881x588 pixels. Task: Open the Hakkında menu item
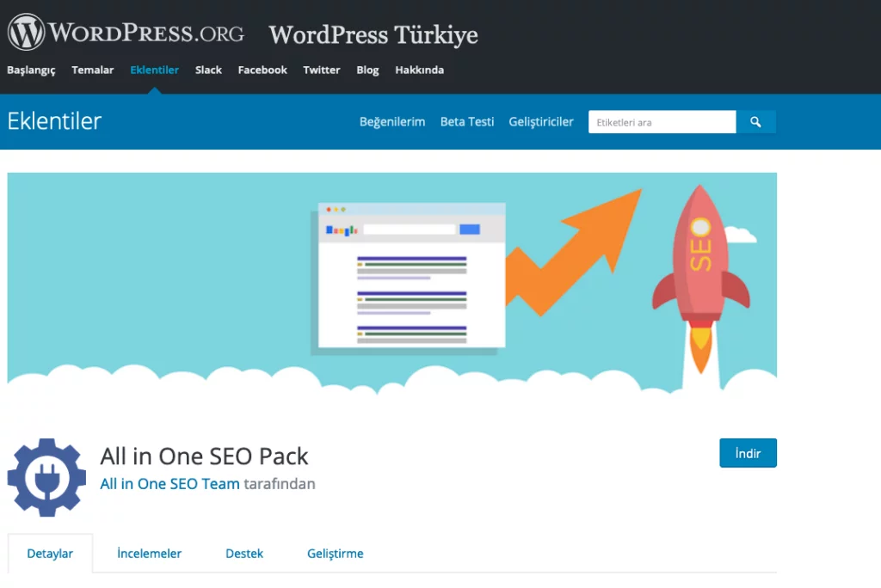419,70
